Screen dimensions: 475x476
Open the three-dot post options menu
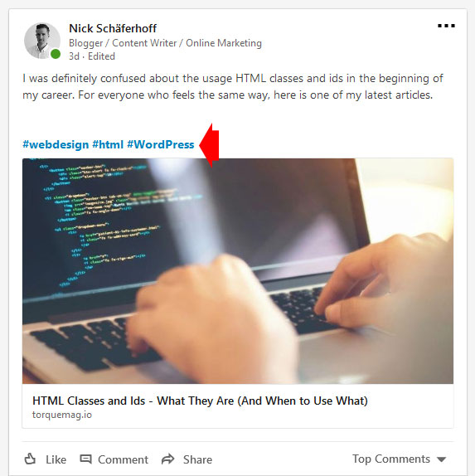coord(446,26)
